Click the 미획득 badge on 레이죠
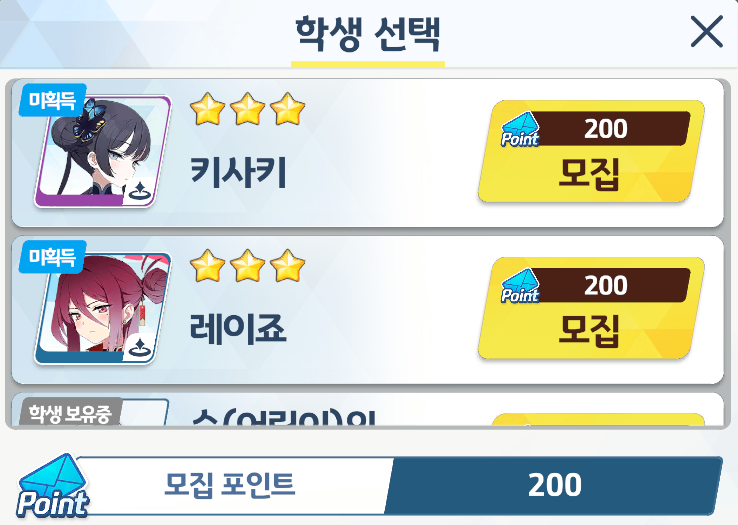This screenshot has height=525, width=738. point(52,257)
